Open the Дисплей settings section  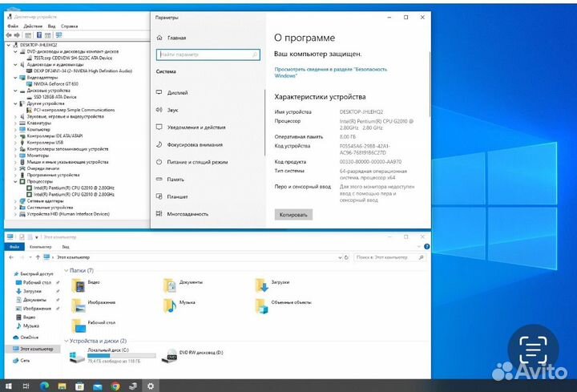pos(177,92)
